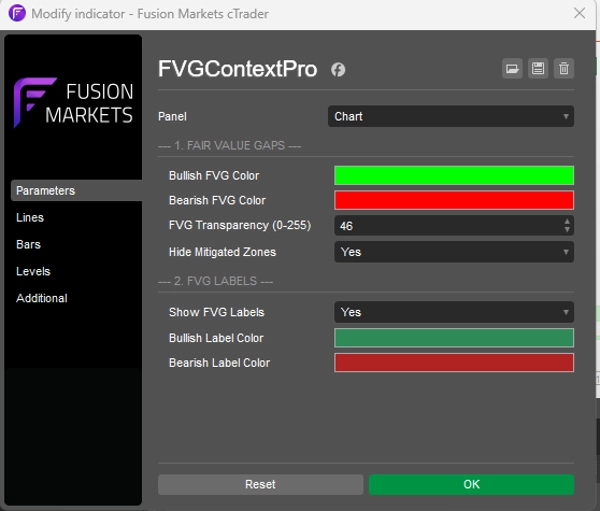The image size is (600, 511).
Task: Switch to the Levels tab
Action: point(33,271)
